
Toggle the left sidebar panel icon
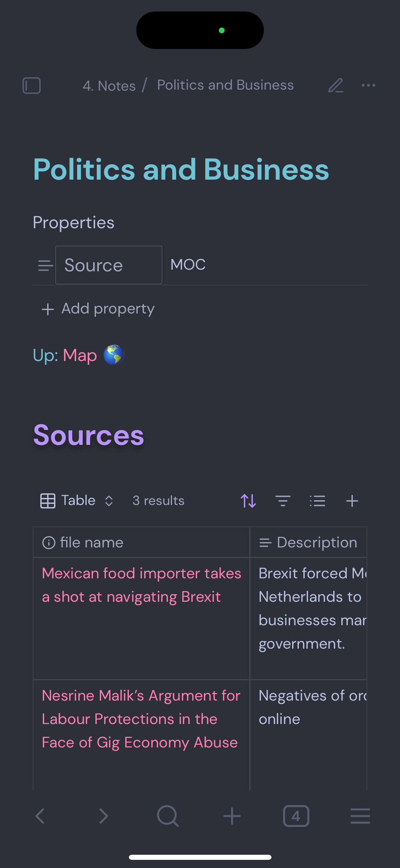32,85
